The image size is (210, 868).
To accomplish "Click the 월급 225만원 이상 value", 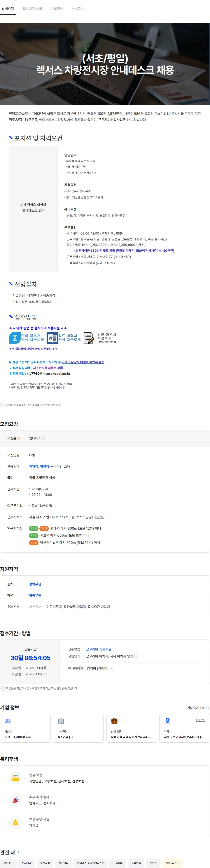I will [42, 477].
